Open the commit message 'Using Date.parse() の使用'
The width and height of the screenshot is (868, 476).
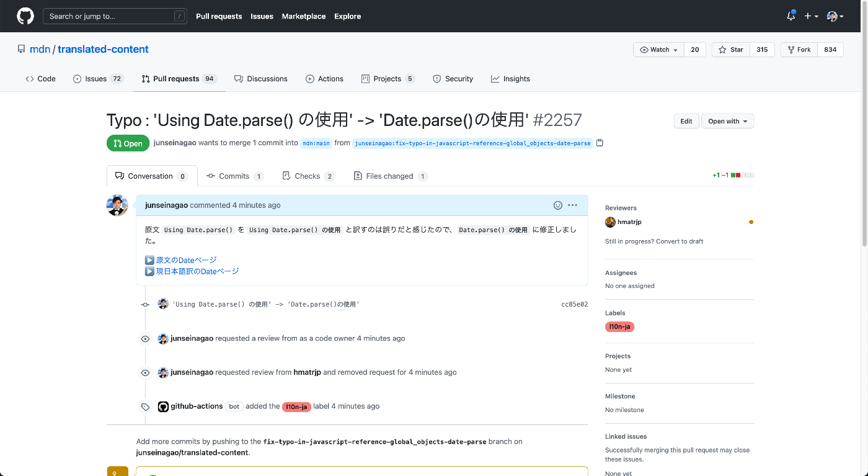pyautogui.click(x=266, y=305)
